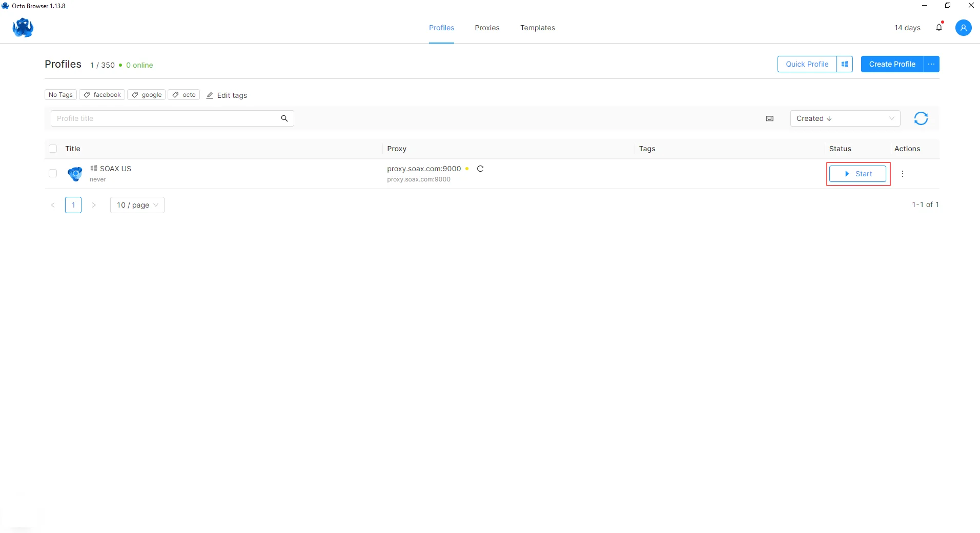
Task: Open the three-dot actions menu for SOAX US
Action: pyautogui.click(x=903, y=174)
